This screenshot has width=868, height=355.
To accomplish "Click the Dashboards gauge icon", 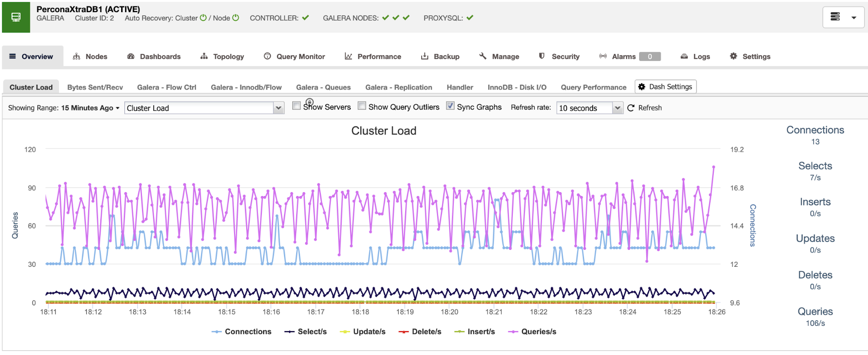I will pyautogui.click(x=131, y=56).
